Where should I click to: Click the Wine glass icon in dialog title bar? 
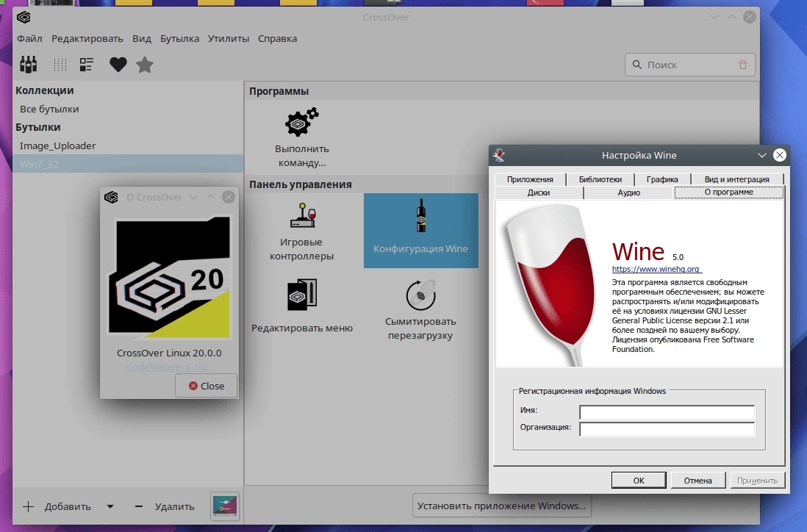[x=499, y=155]
